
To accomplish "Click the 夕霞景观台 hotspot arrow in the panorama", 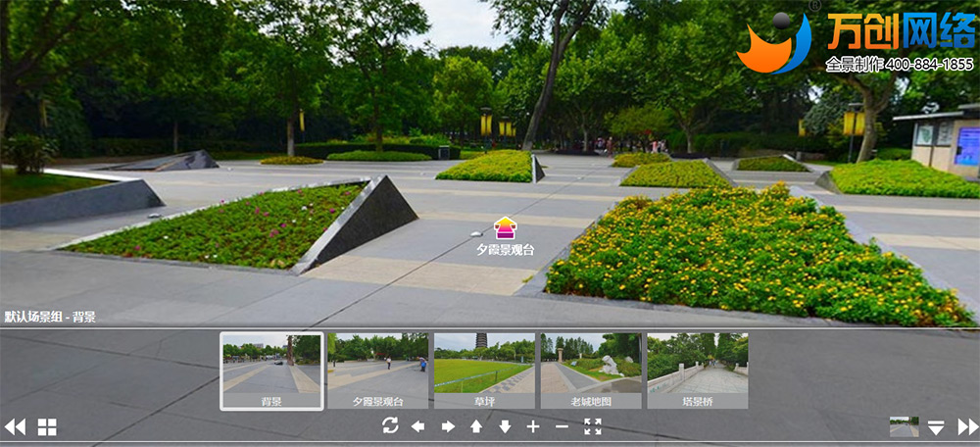I will click(504, 228).
